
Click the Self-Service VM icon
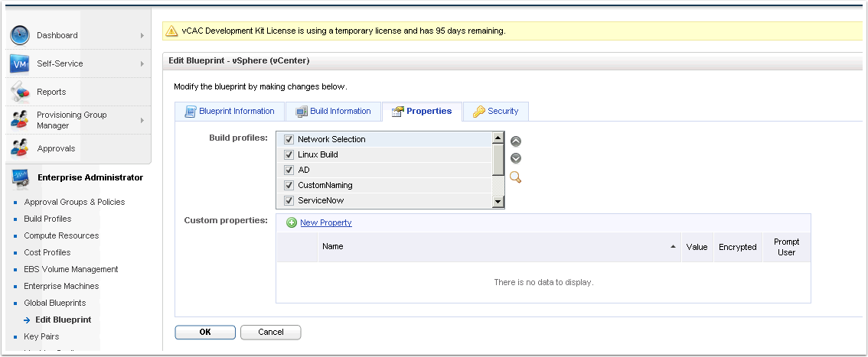pyautogui.click(x=19, y=63)
